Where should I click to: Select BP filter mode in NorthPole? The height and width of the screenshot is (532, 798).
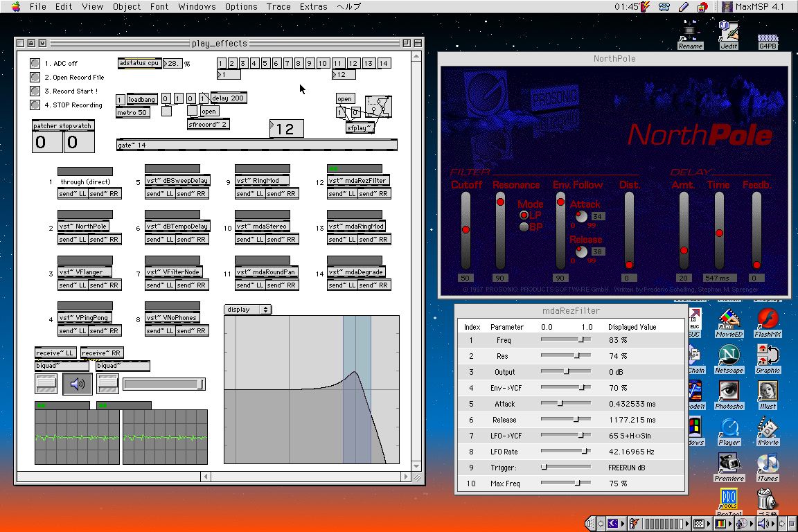[524, 227]
